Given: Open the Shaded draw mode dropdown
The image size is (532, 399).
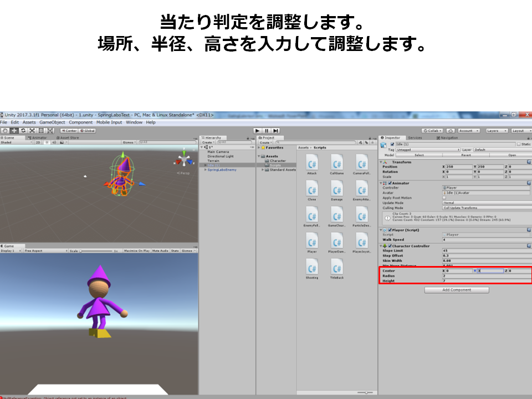Looking at the screenshot, I should (16, 142).
